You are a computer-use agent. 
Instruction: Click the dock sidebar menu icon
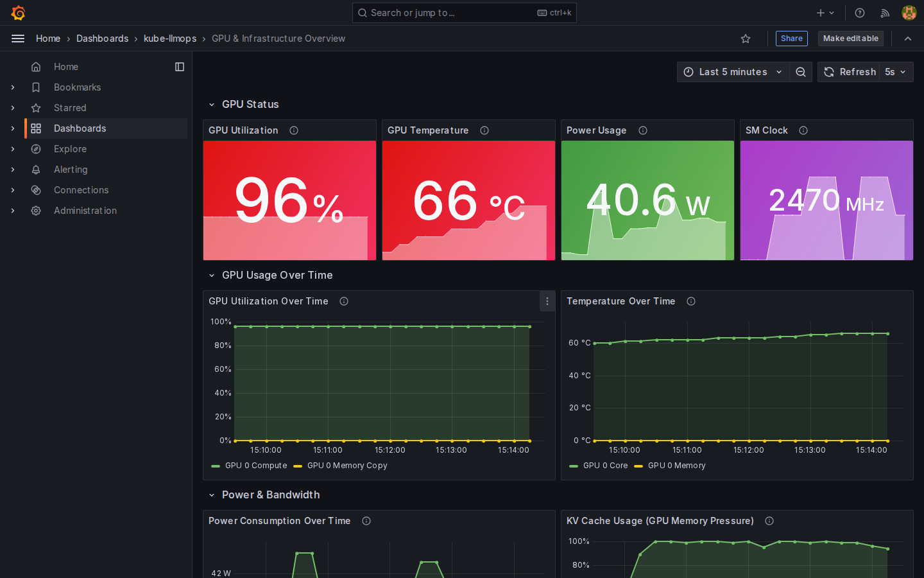click(180, 67)
